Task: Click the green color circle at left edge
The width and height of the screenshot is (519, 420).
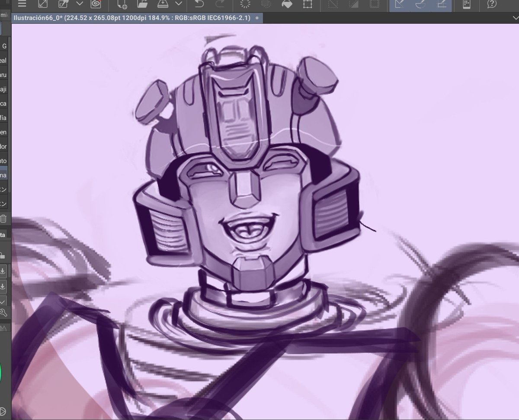Action: tap(1, 373)
